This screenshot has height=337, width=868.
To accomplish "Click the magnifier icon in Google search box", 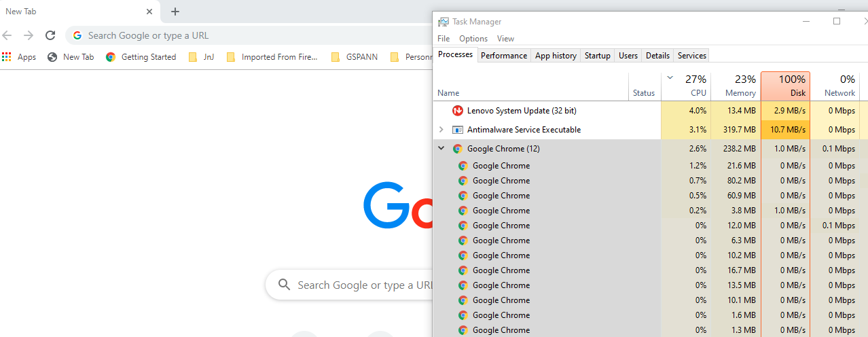I will click(285, 285).
